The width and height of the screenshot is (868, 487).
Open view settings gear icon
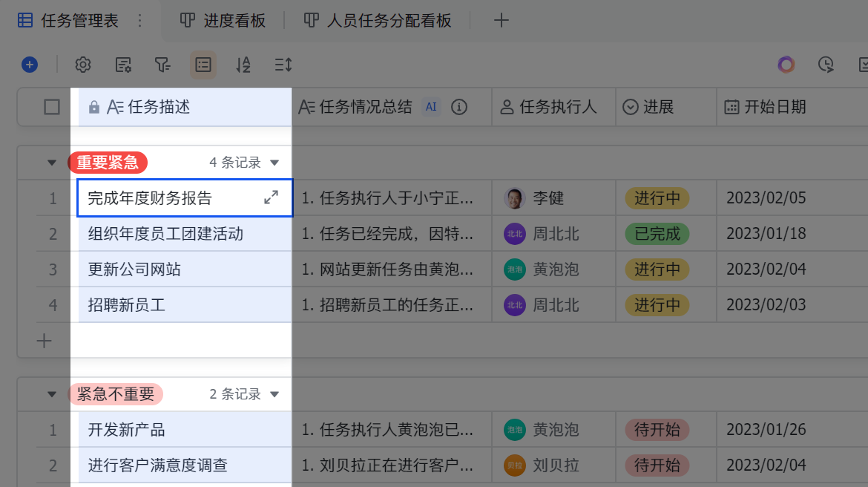(x=83, y=65)
